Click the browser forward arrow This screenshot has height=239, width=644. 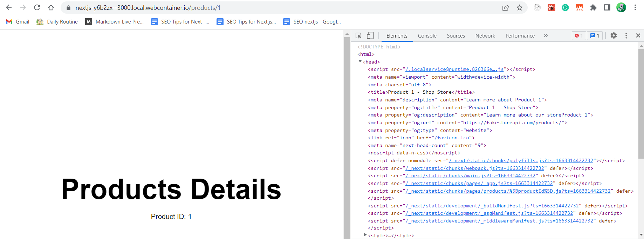[23, 7]
